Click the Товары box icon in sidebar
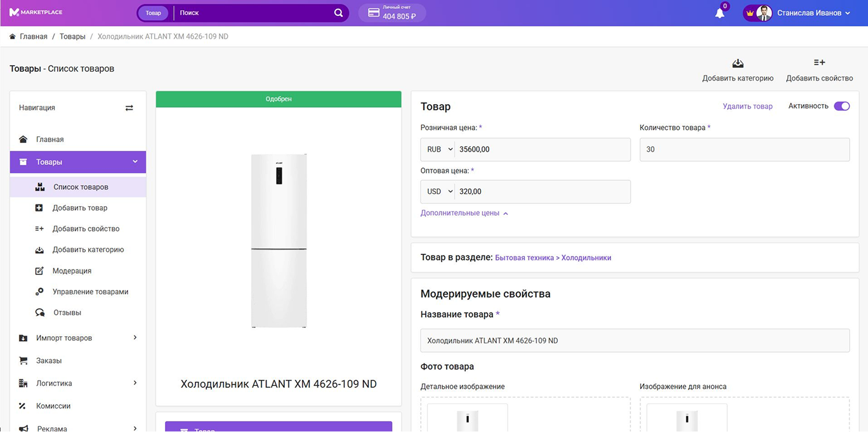The image size is (868, 432). 23,162
